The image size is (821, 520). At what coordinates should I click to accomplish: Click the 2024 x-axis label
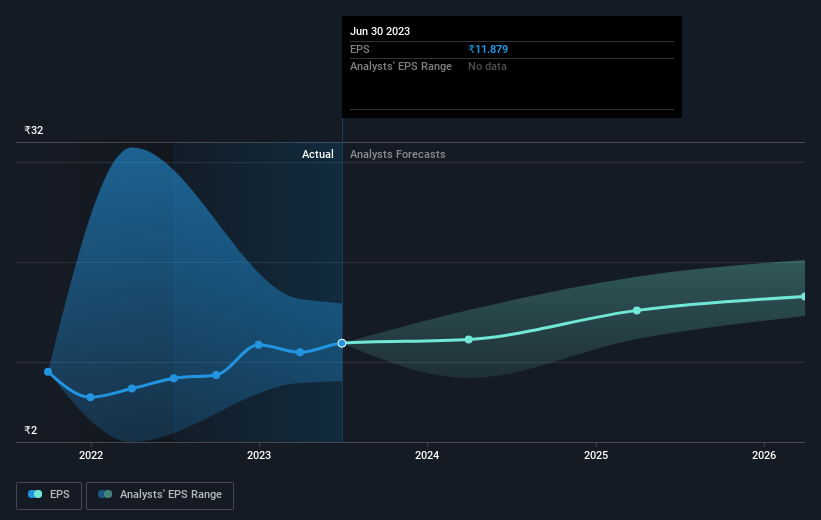click(x=427, y=456)
